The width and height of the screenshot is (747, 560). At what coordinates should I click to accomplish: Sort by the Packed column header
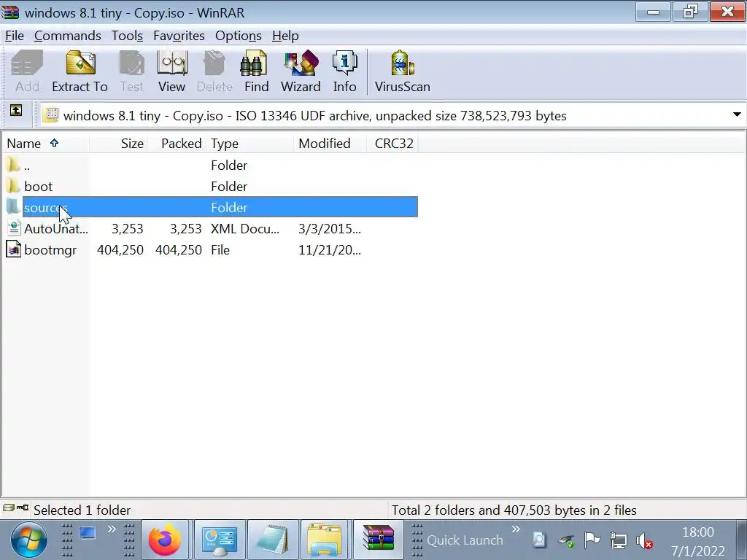177,144
